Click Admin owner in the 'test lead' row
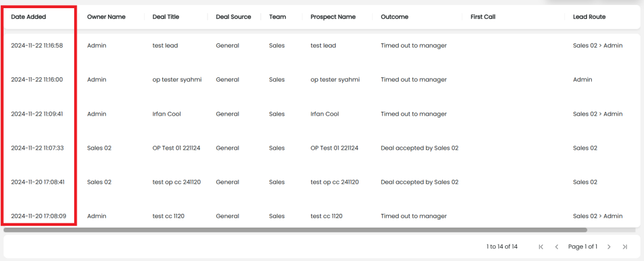Viewport: 644px width, 261px height. [x=97, y=45]
